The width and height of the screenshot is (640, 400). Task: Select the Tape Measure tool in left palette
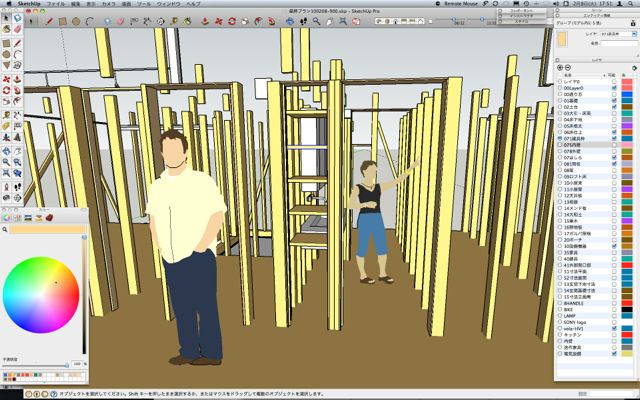6,116
